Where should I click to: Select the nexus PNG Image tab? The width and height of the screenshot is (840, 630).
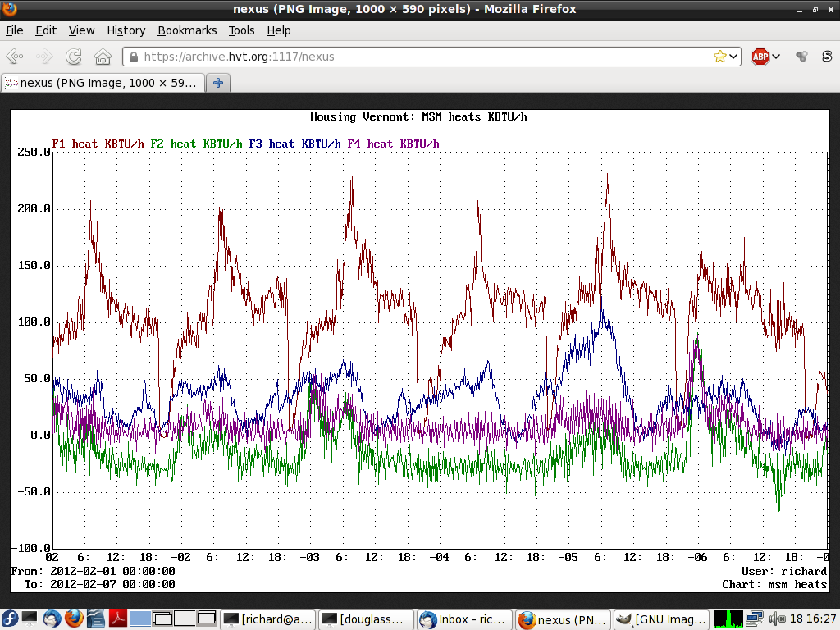coord(103,83)
